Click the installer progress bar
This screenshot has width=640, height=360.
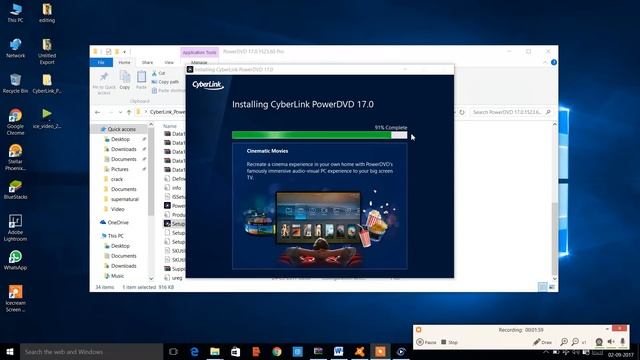click(x=319, y=135)
